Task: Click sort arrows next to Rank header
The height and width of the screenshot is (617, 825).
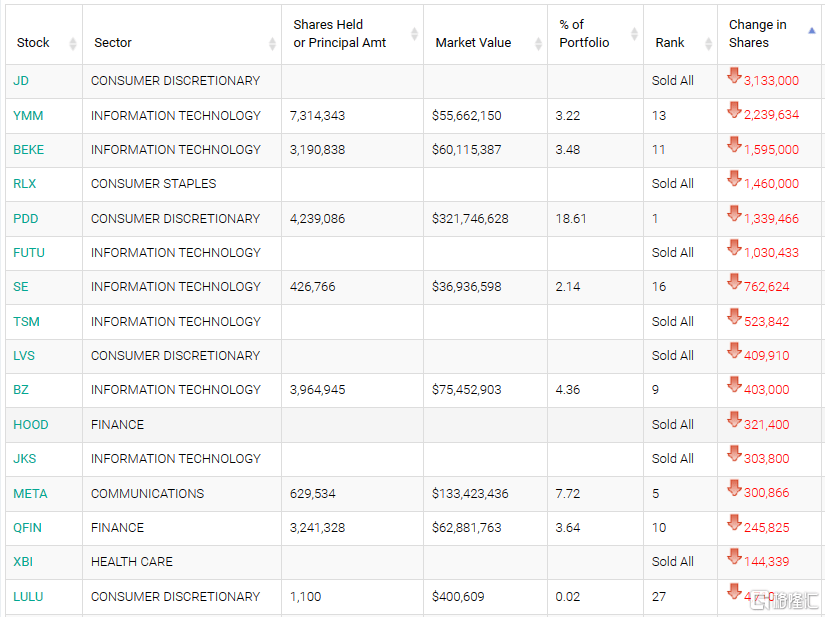Action: [707, 43]
